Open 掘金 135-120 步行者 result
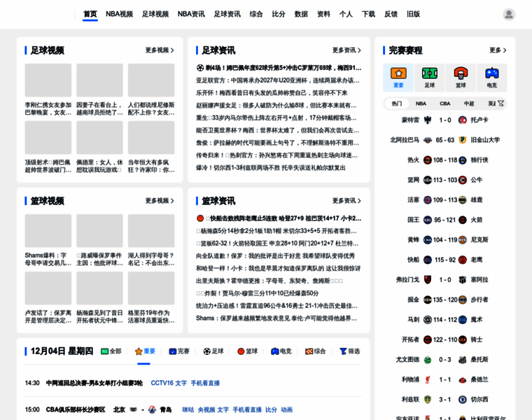 tap(444, 300)
